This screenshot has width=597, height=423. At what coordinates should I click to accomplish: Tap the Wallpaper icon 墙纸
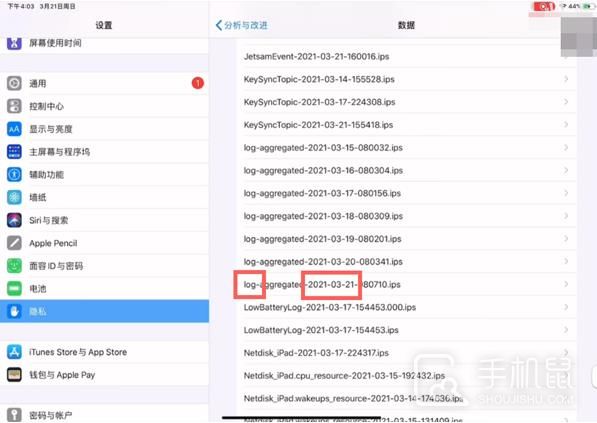tap(14, 197)
